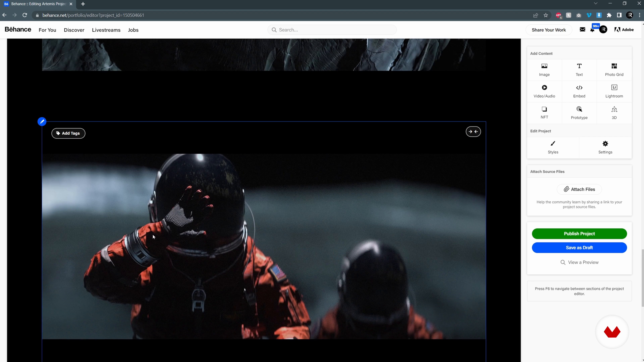
Task: Select the rocky texture image at top
Action: tap(264, 55)
